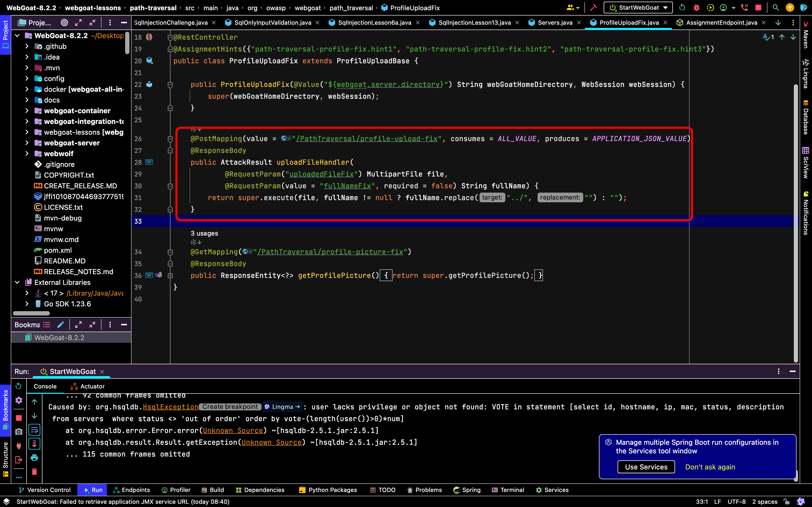Click the Don't ask again link
This screenshot has height=507, width=812.
[x=710, y=467]
